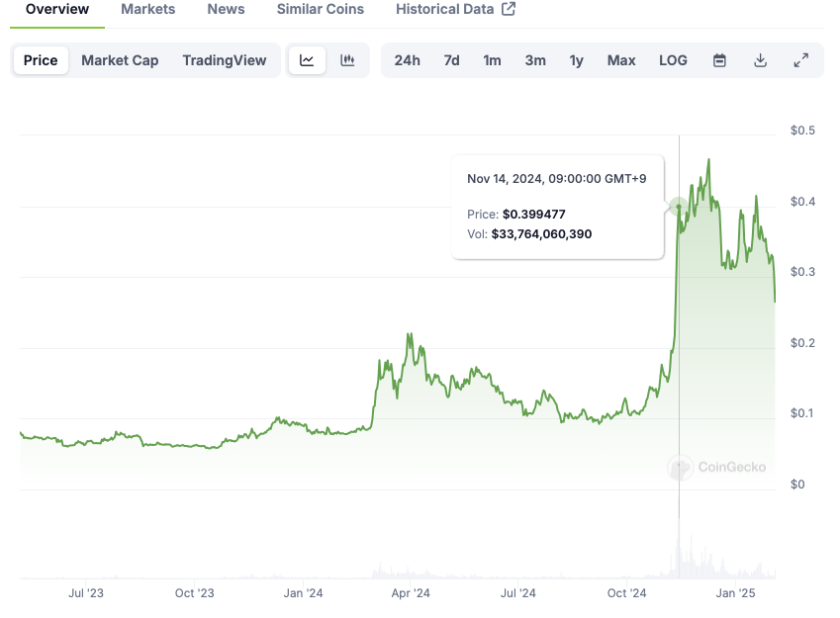
Task: Download the chart data
Action: [x=760, y=60]
